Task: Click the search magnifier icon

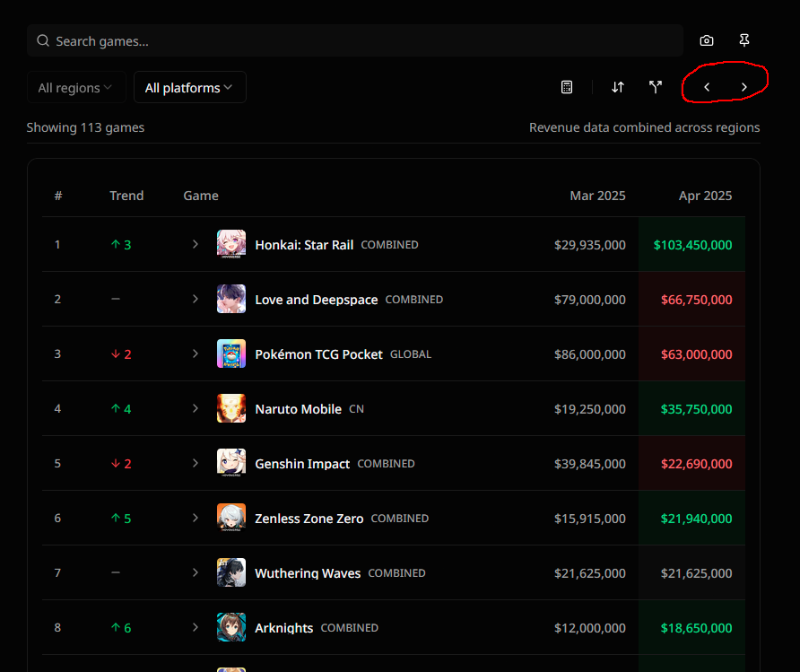Action: pyautogui.click(x=43, y=40)
